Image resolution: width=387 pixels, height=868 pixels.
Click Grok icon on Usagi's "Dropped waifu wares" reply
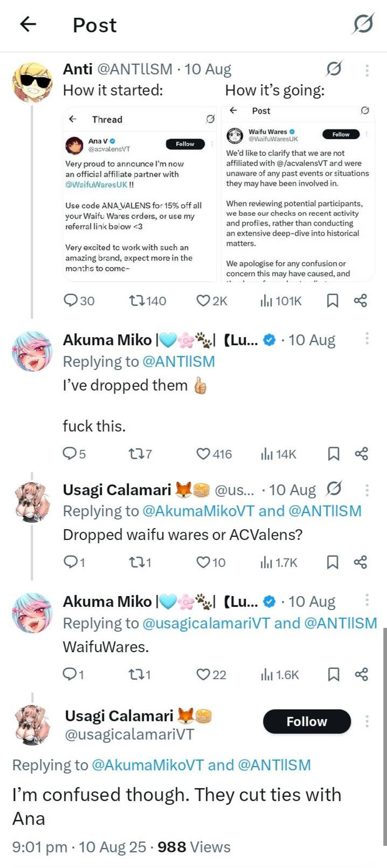click(x=334, y=489)
